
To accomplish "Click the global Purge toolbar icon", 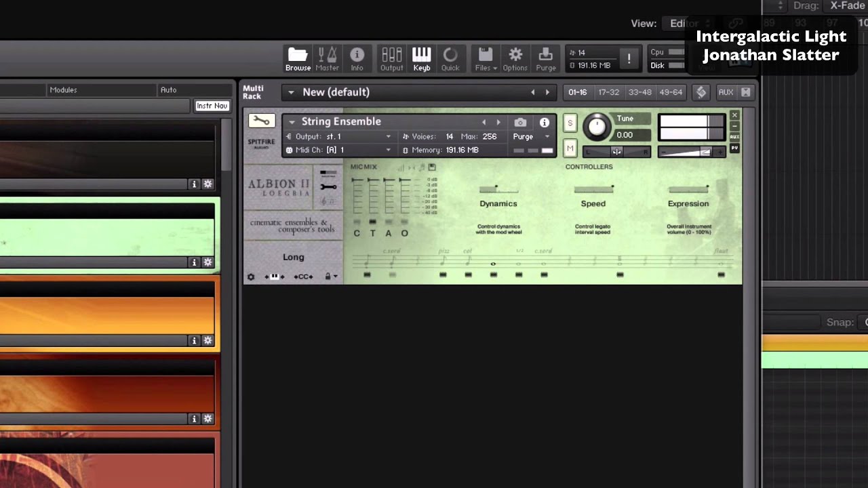I will [x=545, y=59].
